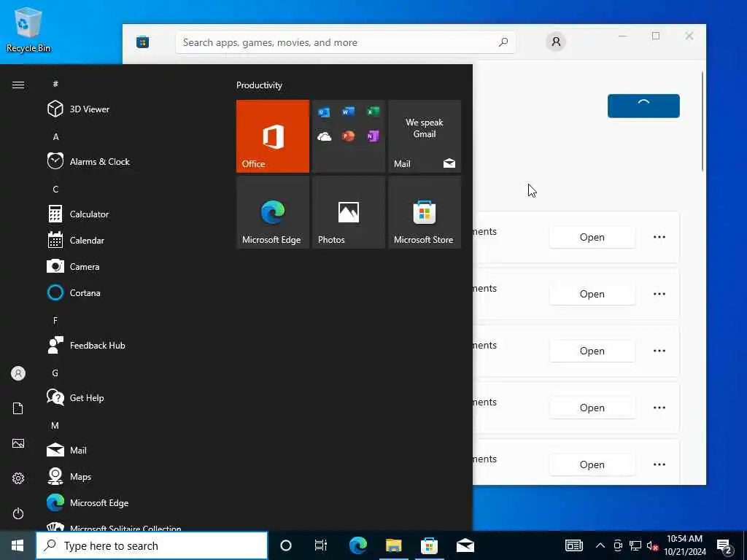Click the Store window vertical scrollbar
The height and width of the screenshot is (560, 747).
coord(703,122)
